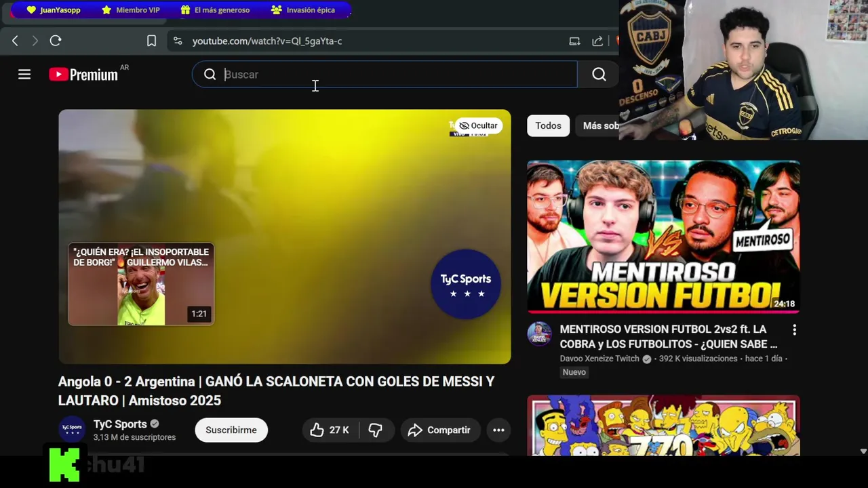
Task: Click the JuanYasopp heart badge
Action: point(54,10)
